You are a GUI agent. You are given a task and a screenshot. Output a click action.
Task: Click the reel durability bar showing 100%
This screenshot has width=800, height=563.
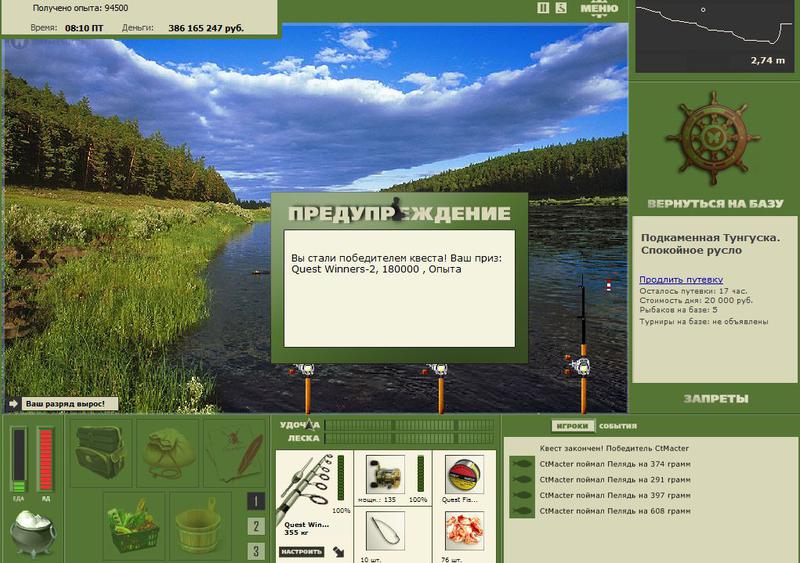coord(420,475)
